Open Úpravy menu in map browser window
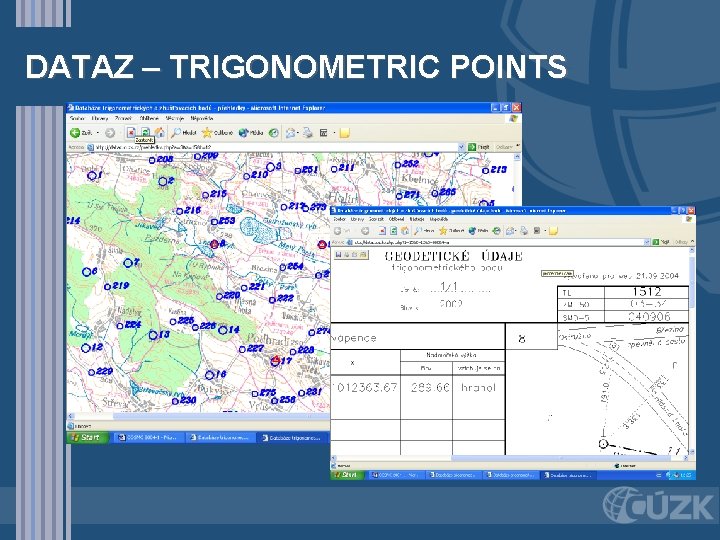 pyautogui.click(x=100, y=118)
